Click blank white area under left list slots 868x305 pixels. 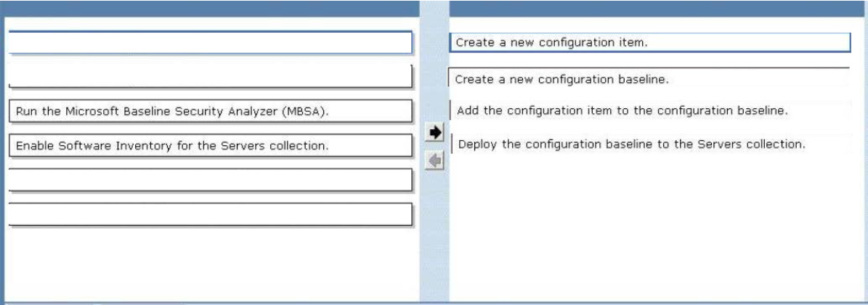(x=211, y=264)
